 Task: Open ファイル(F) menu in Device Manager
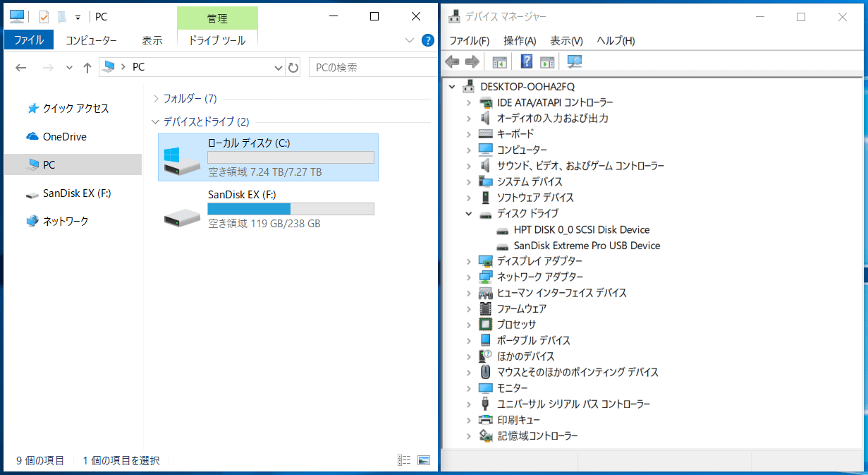[470, 40]
